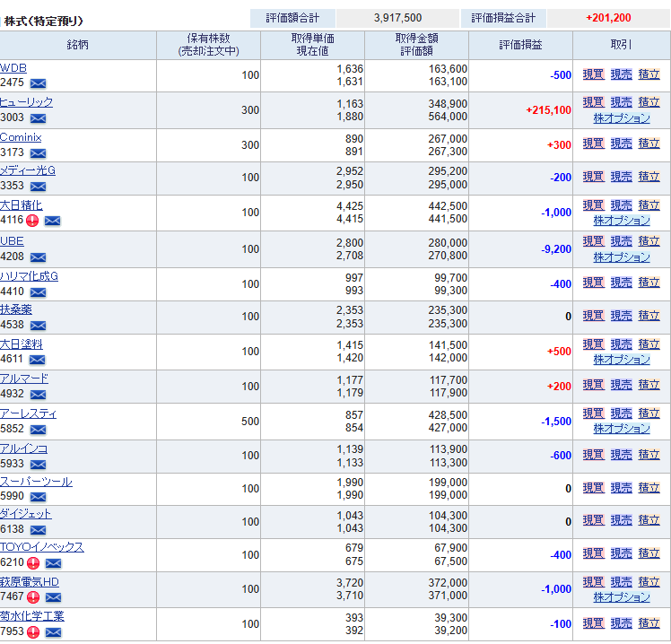671x644 pixels.
Task: Open 株オプション in the 萩原電気HD row
Action: (x=621, y=597)
